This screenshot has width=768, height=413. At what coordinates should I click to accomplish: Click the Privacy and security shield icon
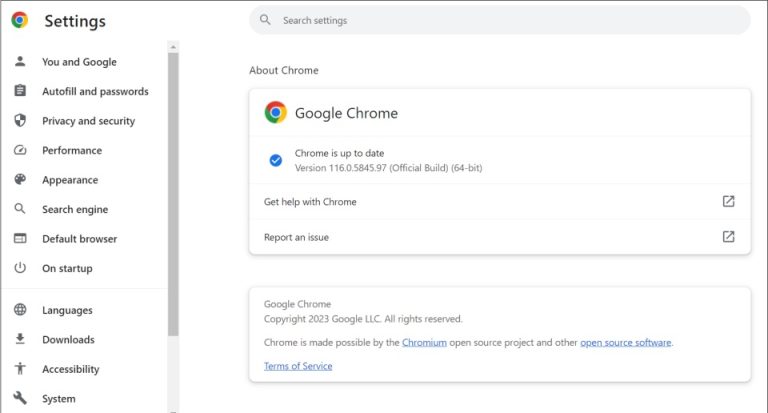20,121
